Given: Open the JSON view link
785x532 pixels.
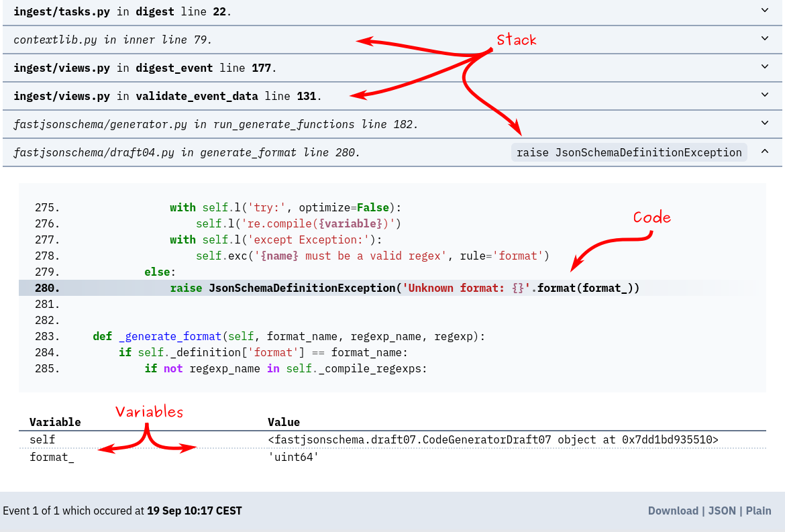Looking at the screenshot, I should coord(721,511).
